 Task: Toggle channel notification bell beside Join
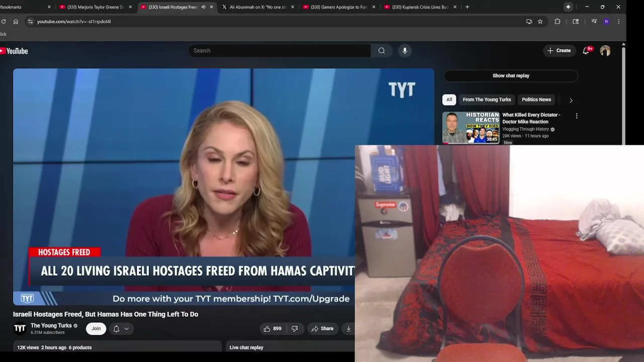coord(116,329)
